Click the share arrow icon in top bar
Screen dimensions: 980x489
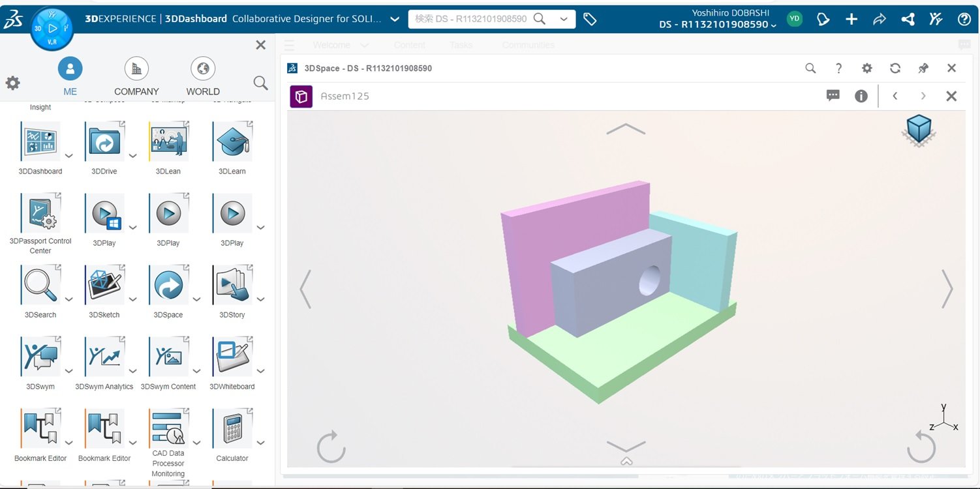[x=880, y=20]
